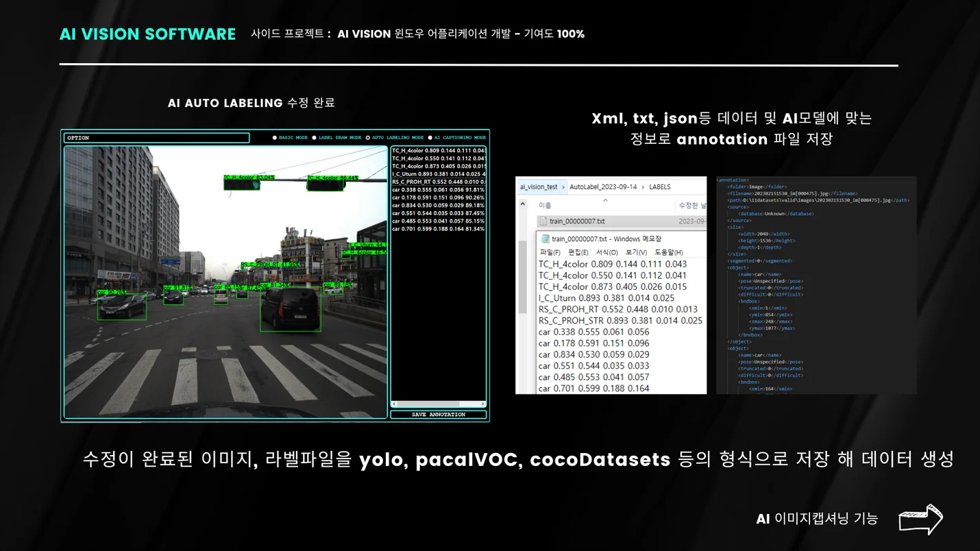
Task: Select list row car 0.178 90.26% in app
Action: pos(439,197)
